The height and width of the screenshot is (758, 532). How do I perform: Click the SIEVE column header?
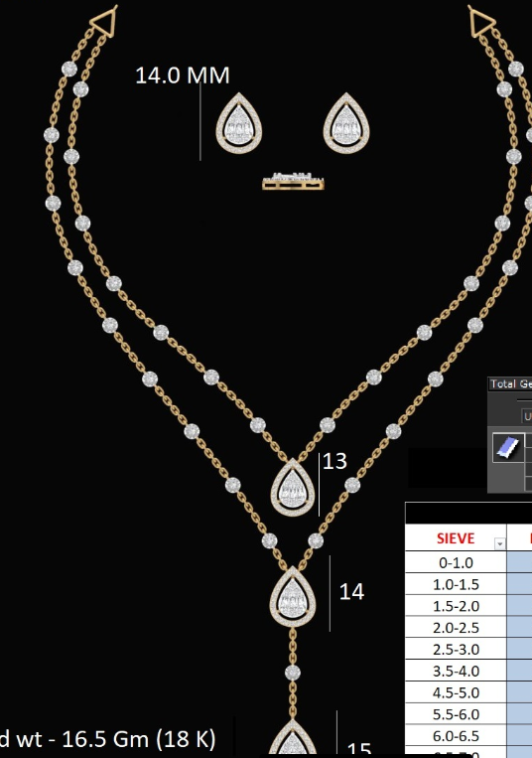(x=456, y=538)
